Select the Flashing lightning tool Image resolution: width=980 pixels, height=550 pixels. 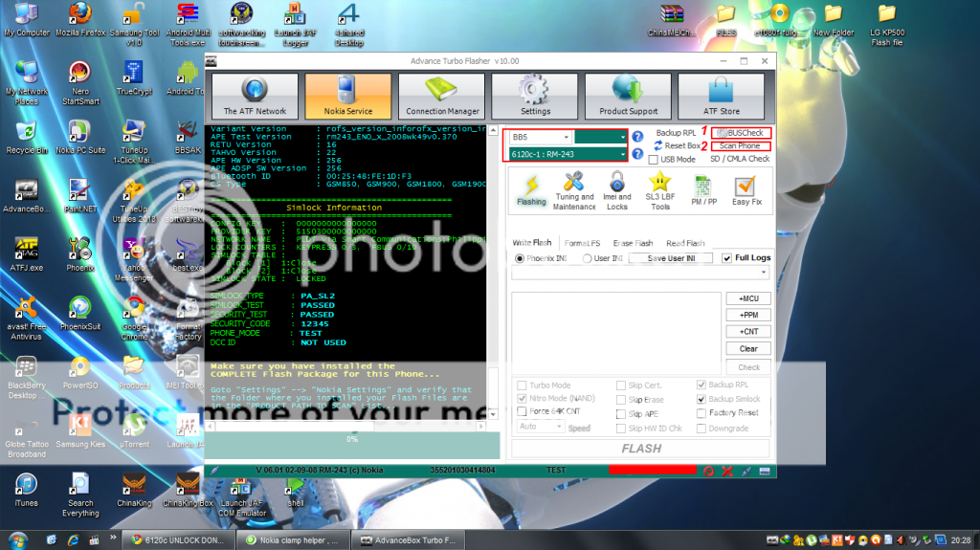point(531,190)
